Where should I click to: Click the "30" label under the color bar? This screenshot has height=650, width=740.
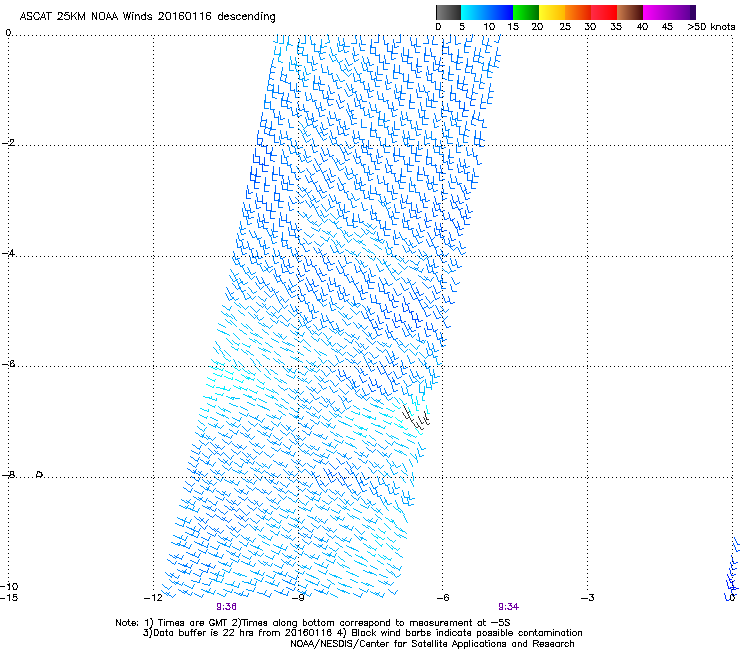pos(590,27)
